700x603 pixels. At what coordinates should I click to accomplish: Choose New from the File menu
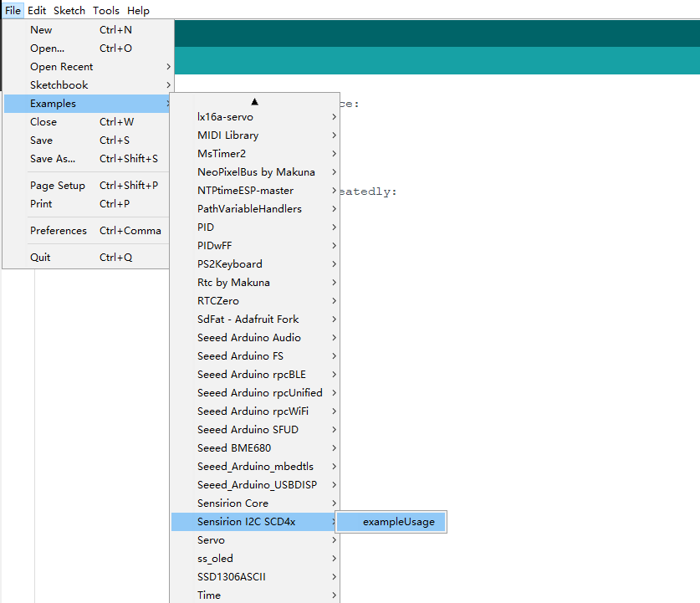[x=88, y=30]
